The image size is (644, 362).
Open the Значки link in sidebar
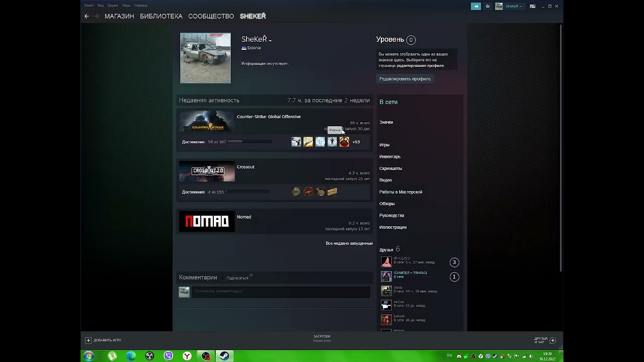[x=386, y=122]
